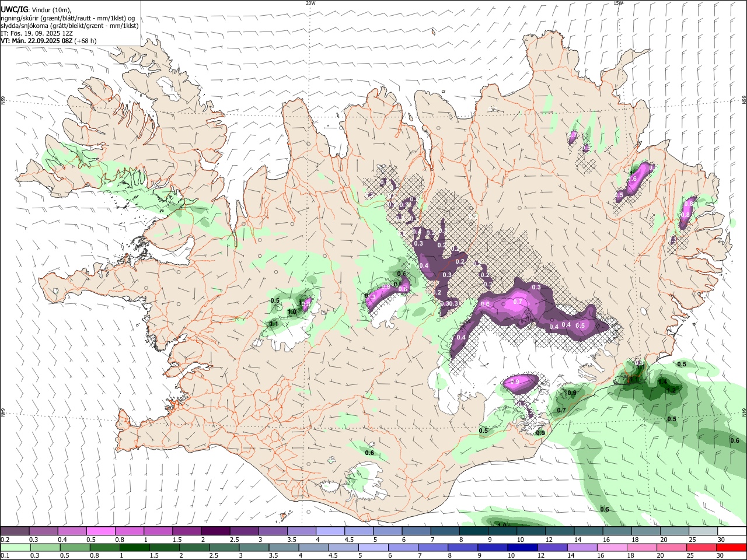Image resolution: width=747 pixels, height=560 pixels.
Task: Click the magenta 1.5 swatch in purple legend row
Action: (187, 531)
